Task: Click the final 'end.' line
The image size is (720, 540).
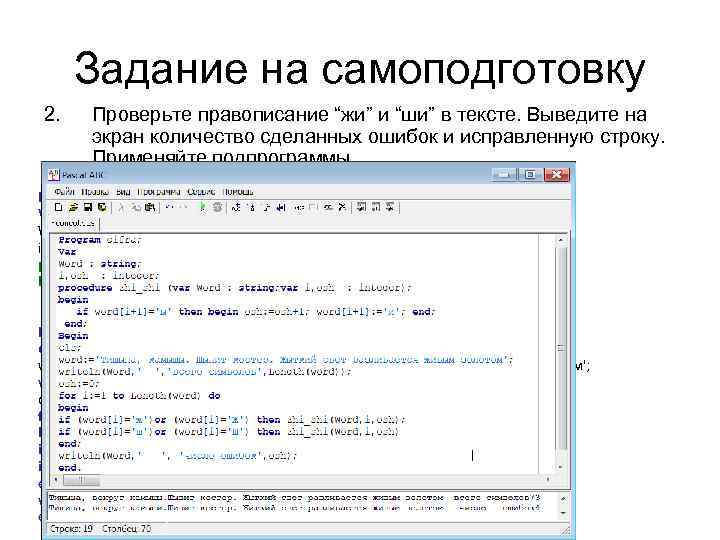Action: [70, 467]
